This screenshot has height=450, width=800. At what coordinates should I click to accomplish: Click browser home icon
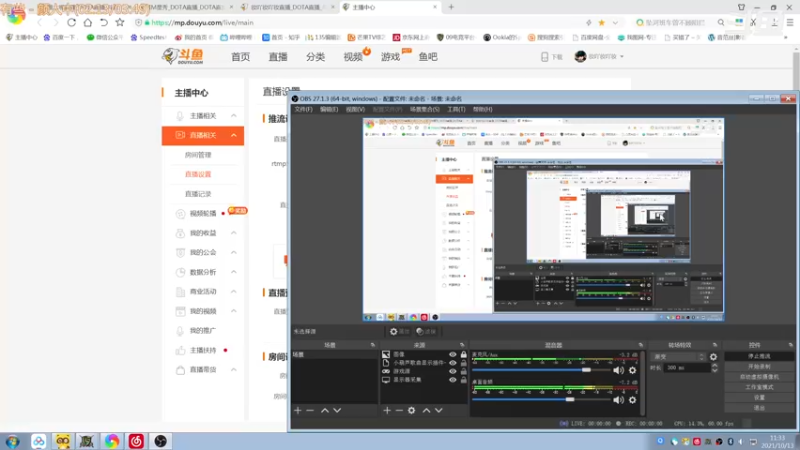point(88,22)
